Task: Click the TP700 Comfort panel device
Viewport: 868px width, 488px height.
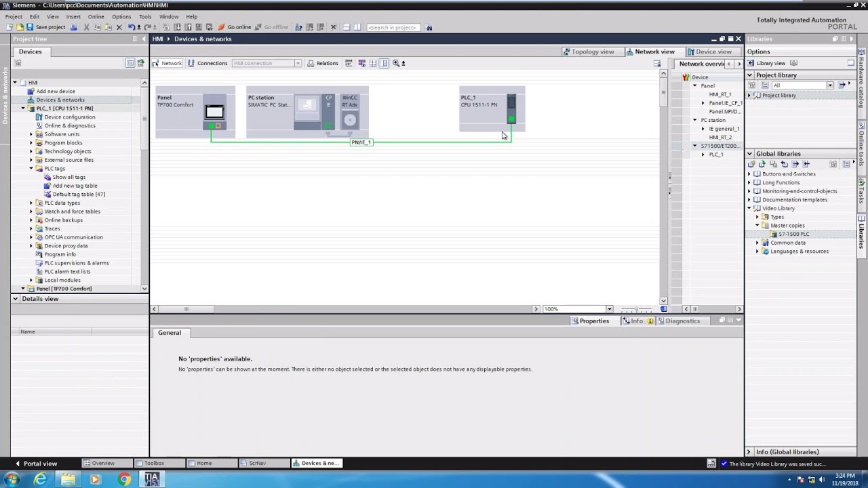Action: 195,111
